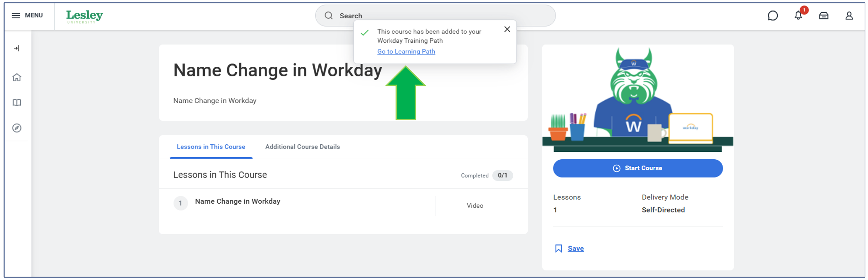Screen dimensions: 868x280
Task: Click the Lesley University logo
Action: click(x=84, y=16)
